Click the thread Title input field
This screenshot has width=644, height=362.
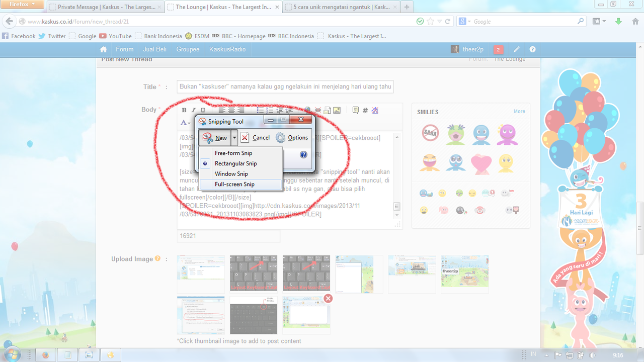click(285, 86)
